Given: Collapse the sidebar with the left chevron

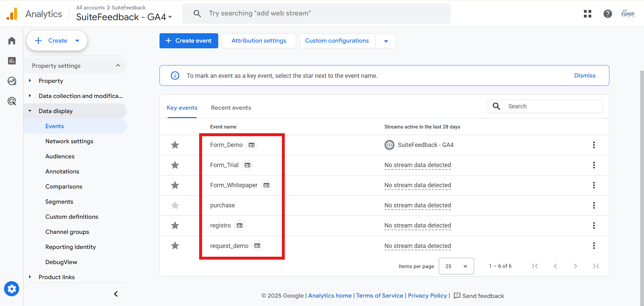Looking at the screenshot, I should click(116, 294).
